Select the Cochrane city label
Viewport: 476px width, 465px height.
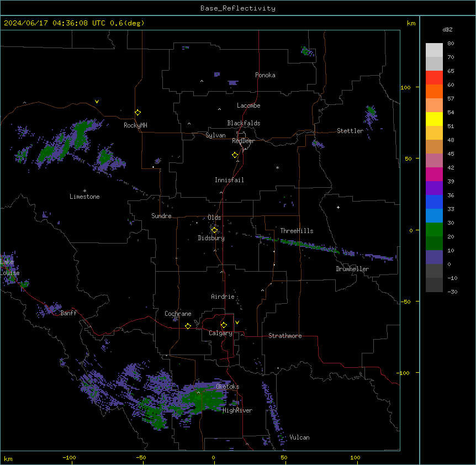pyautogui.click(x=178, y=314)
